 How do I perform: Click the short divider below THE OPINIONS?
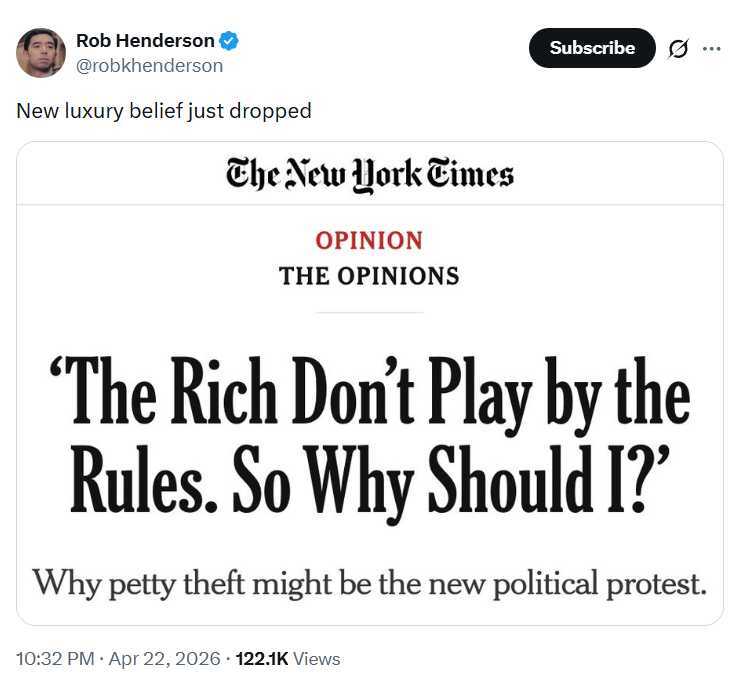click(369, 312)
